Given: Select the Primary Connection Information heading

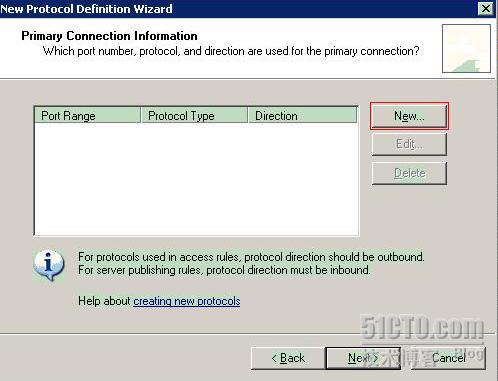Looking at the screenshot, I should click(109, 36).
